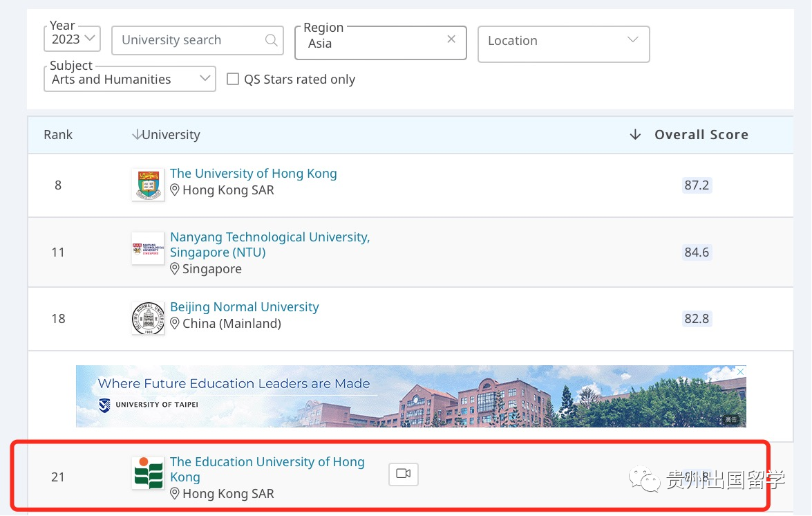The image size is (812, 516).
Task: Click the 87.2 overall score value
Action: [x=697, y=185]
